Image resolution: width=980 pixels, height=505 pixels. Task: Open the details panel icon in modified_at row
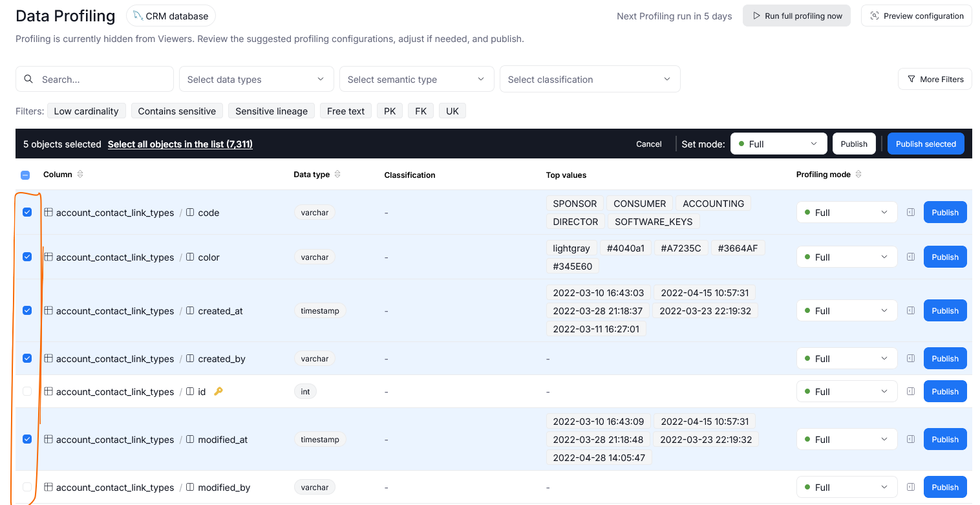911,439
